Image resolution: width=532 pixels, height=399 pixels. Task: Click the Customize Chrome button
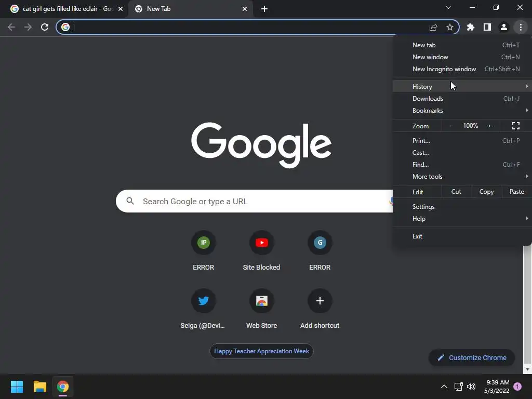pos(472,357)
